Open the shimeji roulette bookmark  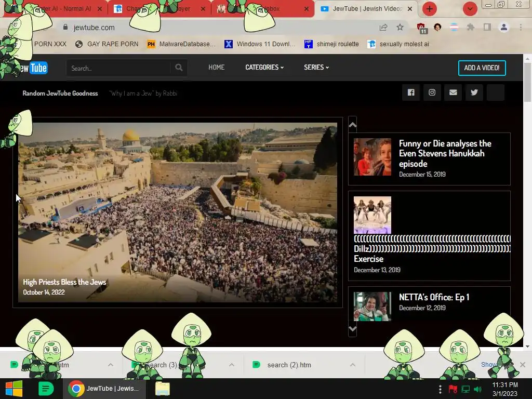pos(331,44)
